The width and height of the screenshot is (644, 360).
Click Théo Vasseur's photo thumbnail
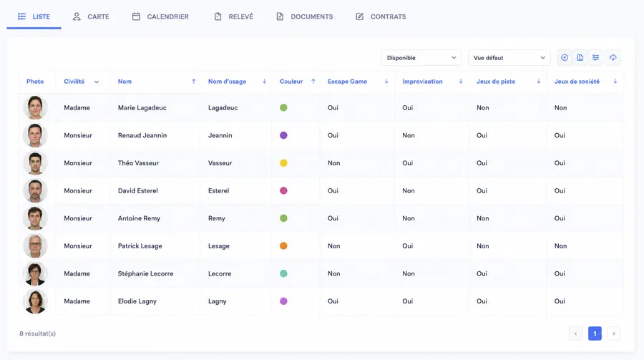35,162
